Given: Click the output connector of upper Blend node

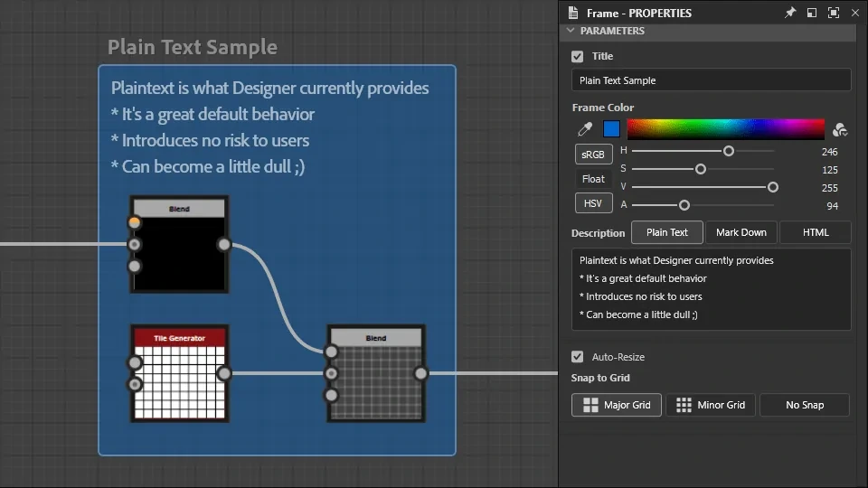Looking at the screenshot, I should point(223,245).
